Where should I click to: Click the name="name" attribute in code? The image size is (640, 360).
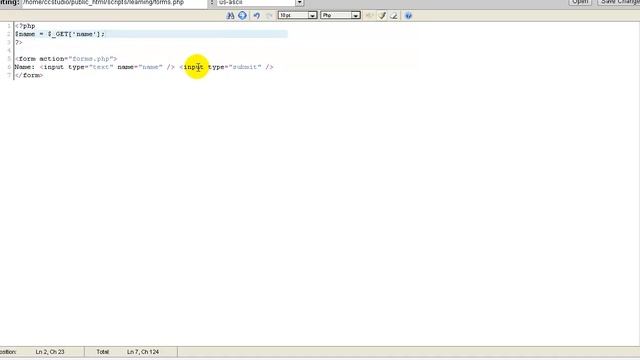pos(140,67)
